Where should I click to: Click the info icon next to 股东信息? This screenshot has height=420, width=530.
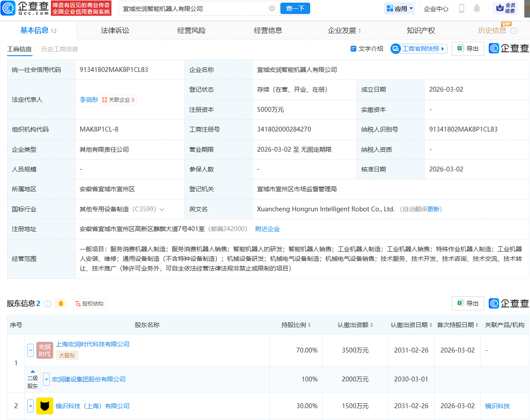(x=47, y=303)
